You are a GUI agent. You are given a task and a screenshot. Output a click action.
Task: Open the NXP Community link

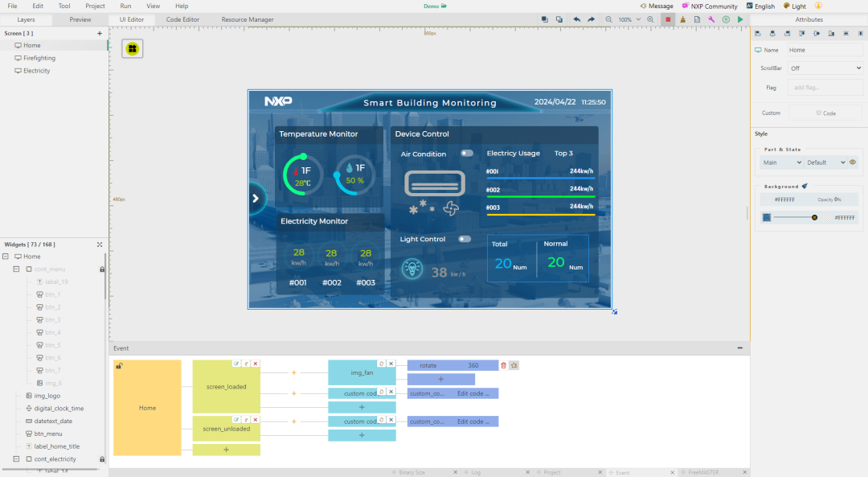coord(710,6)
